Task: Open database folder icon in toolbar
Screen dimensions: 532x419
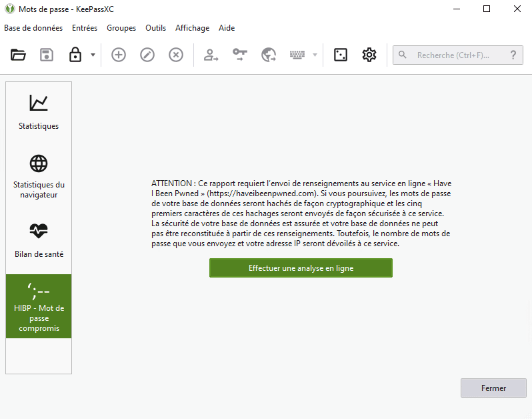Action: click(18, 55)
